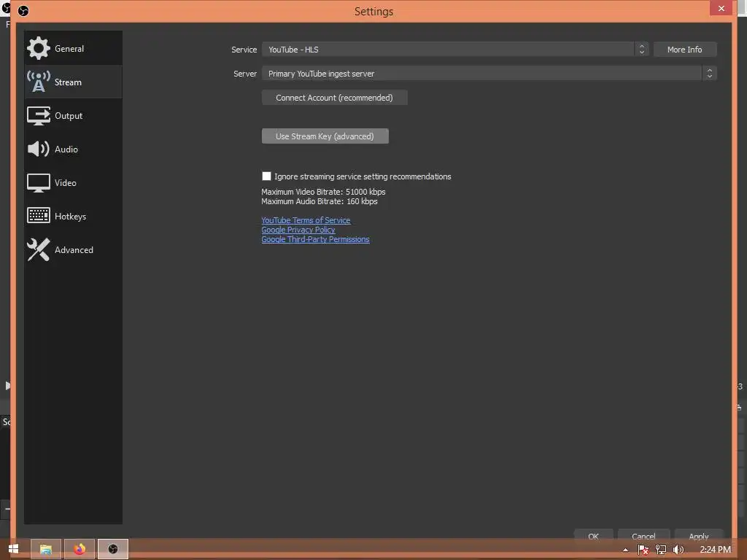This screenshot has width=747, height=560.
Task: Open Google Third-Party Permissions link
Action: (x=315, y=239)
